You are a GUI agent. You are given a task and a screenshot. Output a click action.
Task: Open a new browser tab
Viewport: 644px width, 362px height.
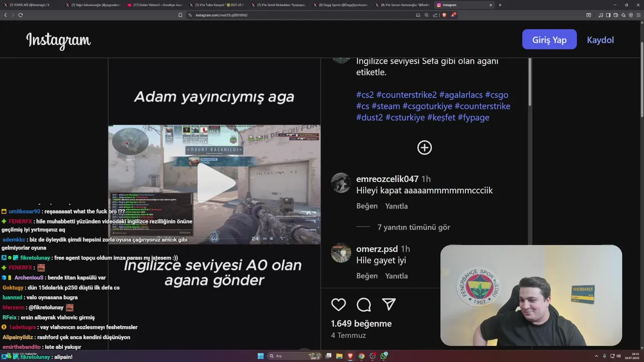(x=500, y=5)
